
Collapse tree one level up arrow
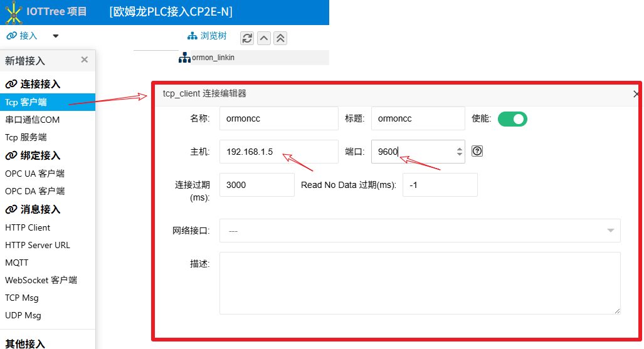[263, 38]
